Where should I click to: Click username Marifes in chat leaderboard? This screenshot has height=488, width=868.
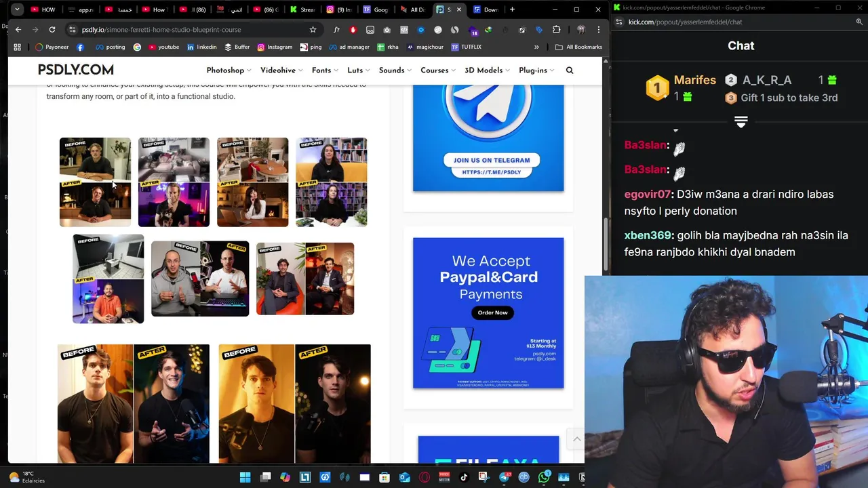[x=694, y=80]
